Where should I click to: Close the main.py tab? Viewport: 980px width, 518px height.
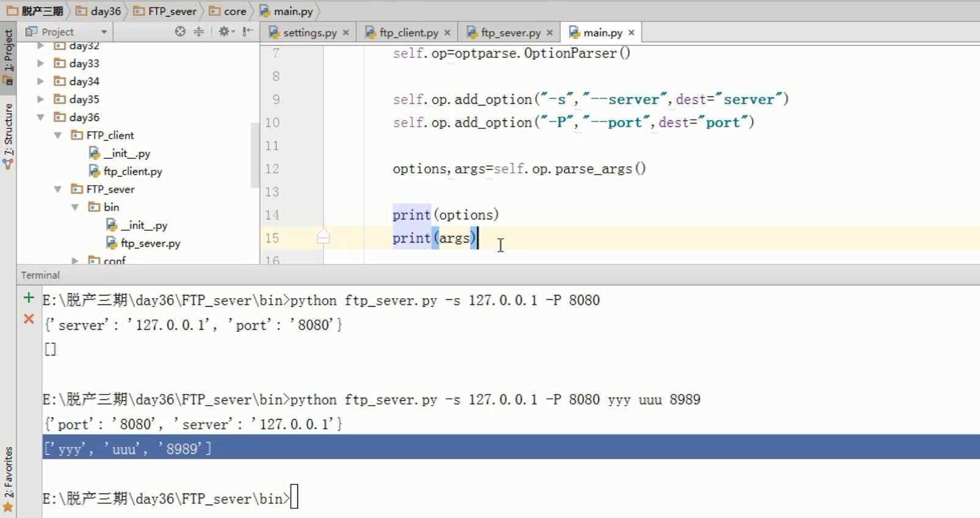click(x=631, y=32)
